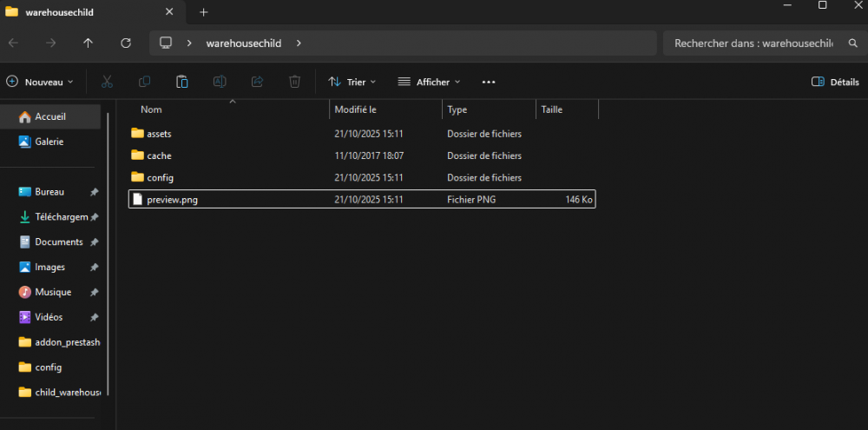This screenshot has width=868, height=430.
Task: Toggle the Détails pane
Action: tap(835, 82)
